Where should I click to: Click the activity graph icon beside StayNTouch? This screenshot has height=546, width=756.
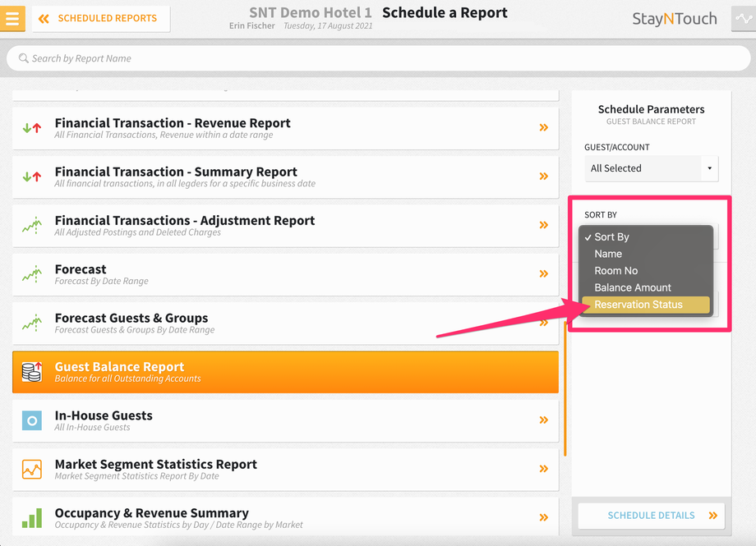click(x=744, y=18)
